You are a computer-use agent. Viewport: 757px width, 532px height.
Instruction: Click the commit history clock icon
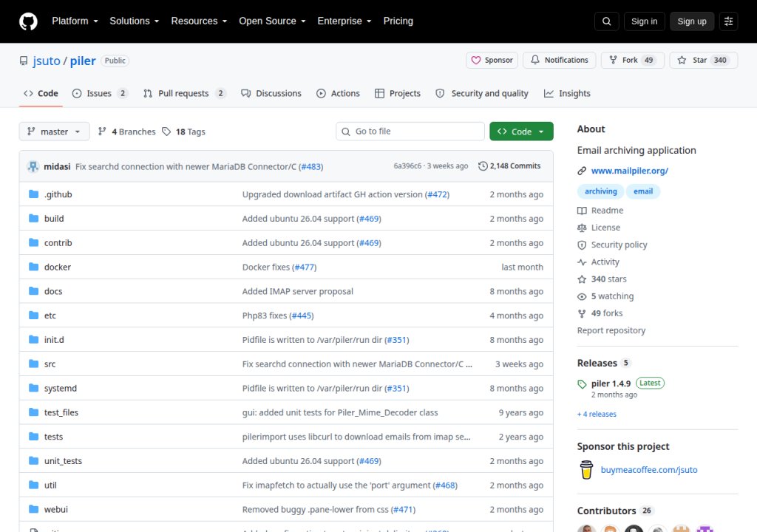pos(483,166)
